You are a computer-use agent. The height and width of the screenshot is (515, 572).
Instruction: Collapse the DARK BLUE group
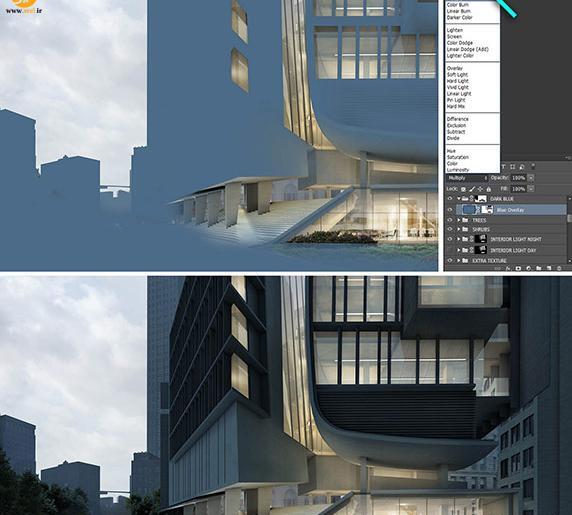459,198
